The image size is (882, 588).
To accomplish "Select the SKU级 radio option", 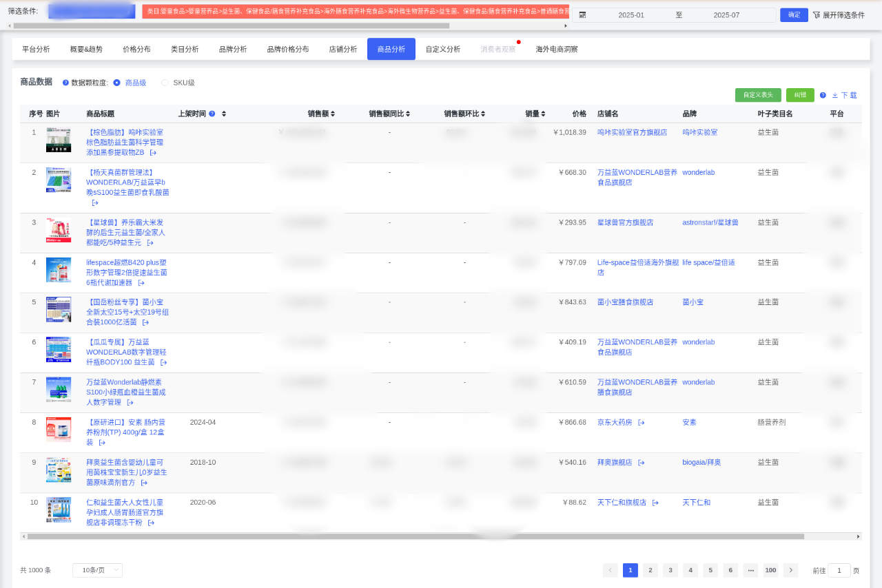I will tap(165, 83).
